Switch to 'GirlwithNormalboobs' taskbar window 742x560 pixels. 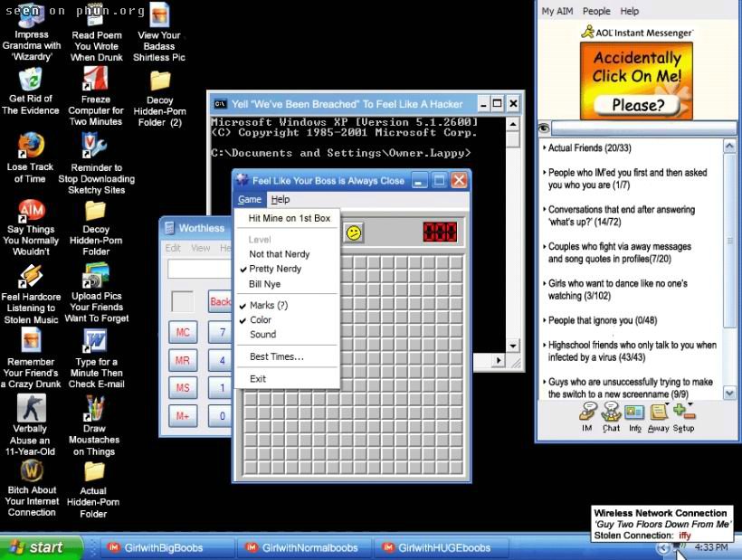pyautogui.click(x=304, y=547)
